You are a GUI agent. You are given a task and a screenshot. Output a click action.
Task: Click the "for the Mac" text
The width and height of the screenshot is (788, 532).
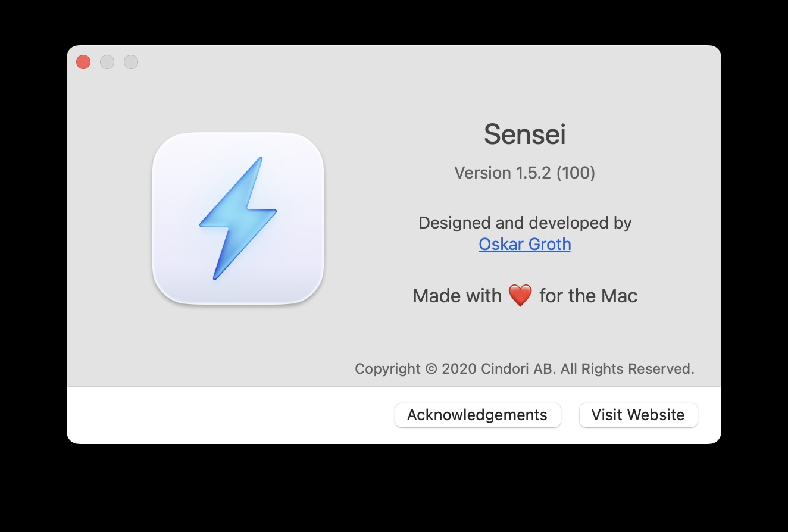tap(588, 296)
